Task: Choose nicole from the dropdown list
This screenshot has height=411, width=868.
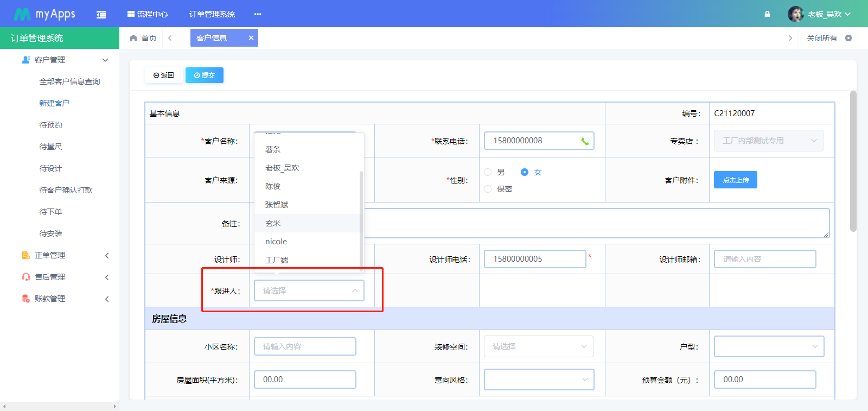Action: click(276, 242)
